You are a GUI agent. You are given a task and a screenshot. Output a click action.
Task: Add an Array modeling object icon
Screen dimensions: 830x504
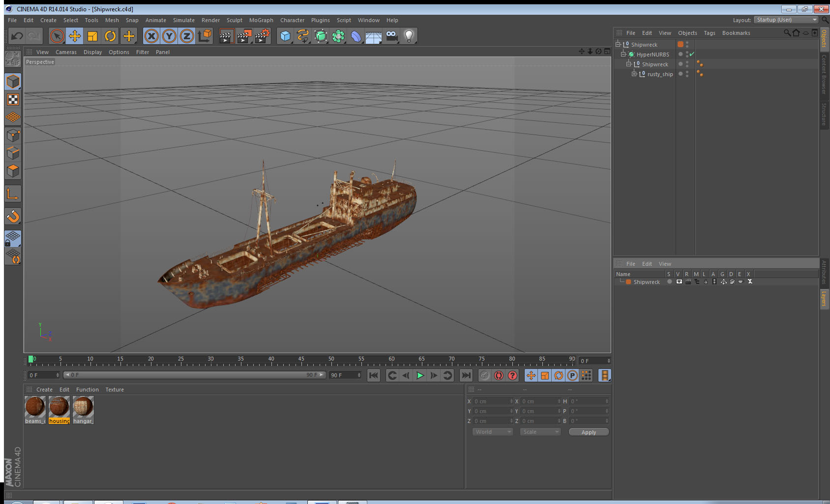[x=338, y=36]
